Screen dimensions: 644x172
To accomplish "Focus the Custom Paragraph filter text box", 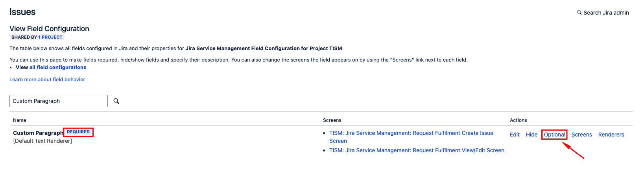I will 58,101.
